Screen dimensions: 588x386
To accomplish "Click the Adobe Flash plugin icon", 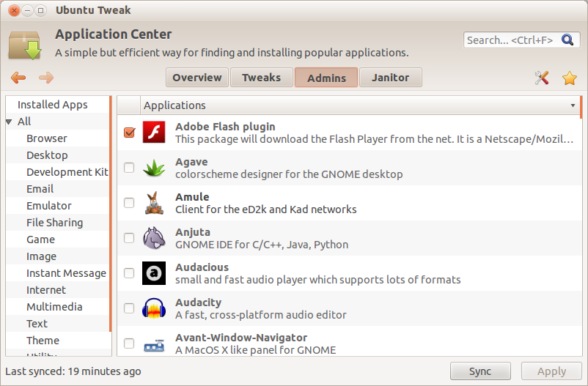I will tap(154, 132).
